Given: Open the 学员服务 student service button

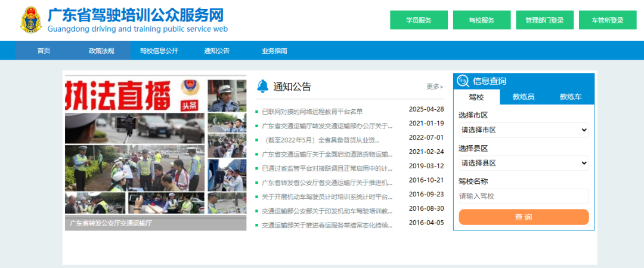Looking at the screenshot, I should (x=419, y=20).
